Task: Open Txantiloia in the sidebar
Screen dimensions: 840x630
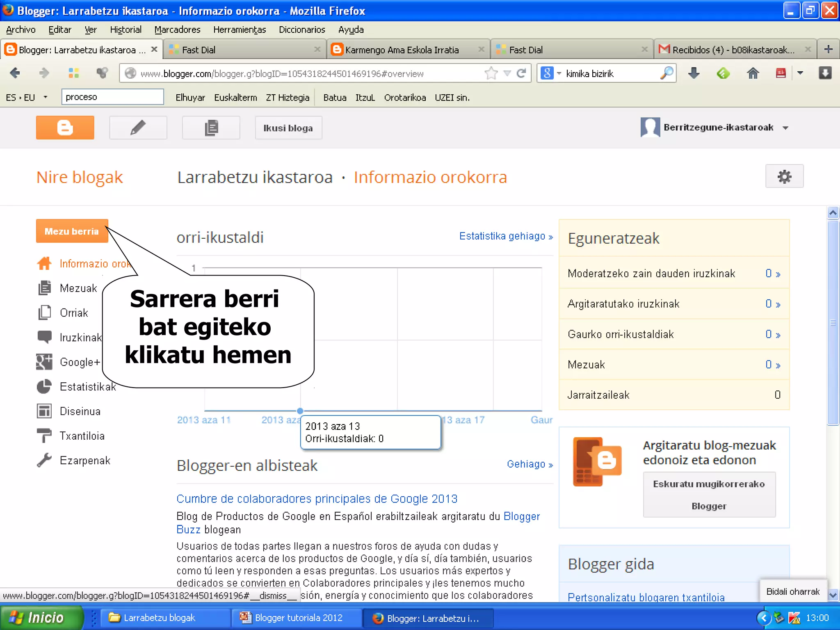Action: pyautogui.click(x=82, y=436)
